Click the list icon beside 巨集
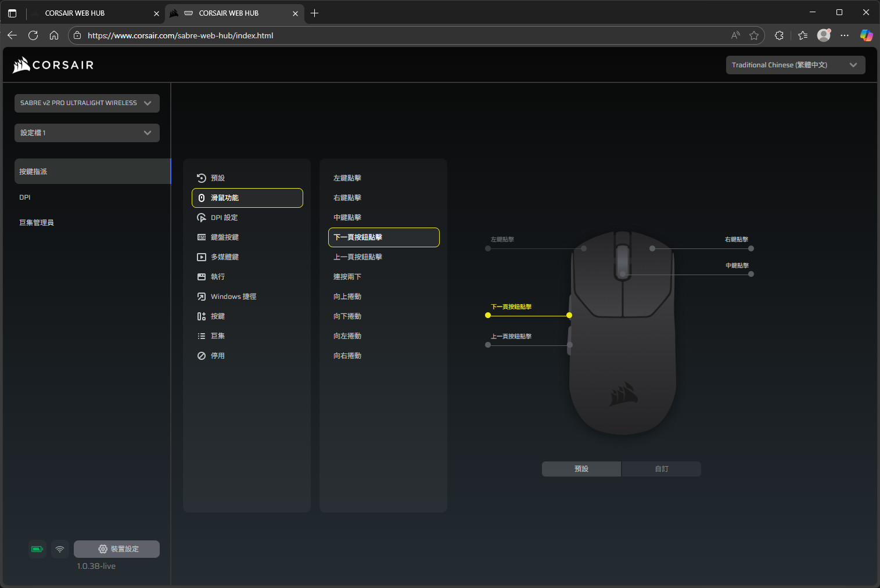The image size is (880, 588). [202, 336]
